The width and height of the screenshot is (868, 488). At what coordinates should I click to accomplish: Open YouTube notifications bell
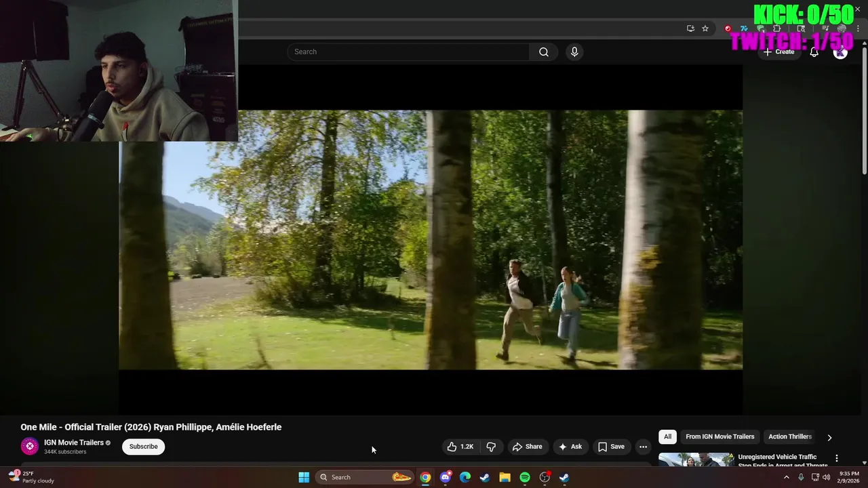tap(814, 52)
